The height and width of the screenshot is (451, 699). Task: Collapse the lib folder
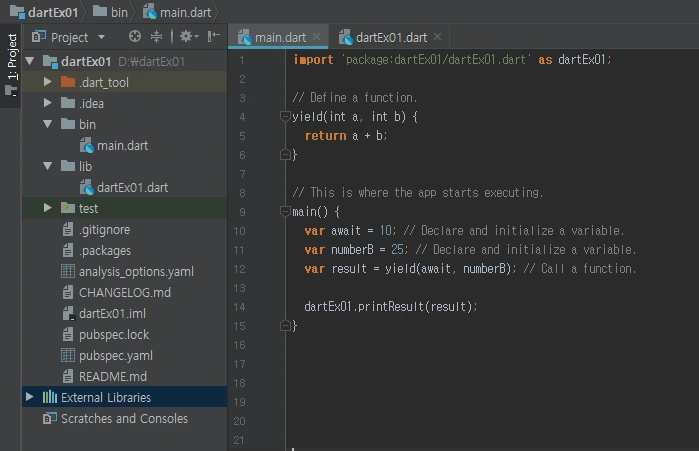pos(48,166)
